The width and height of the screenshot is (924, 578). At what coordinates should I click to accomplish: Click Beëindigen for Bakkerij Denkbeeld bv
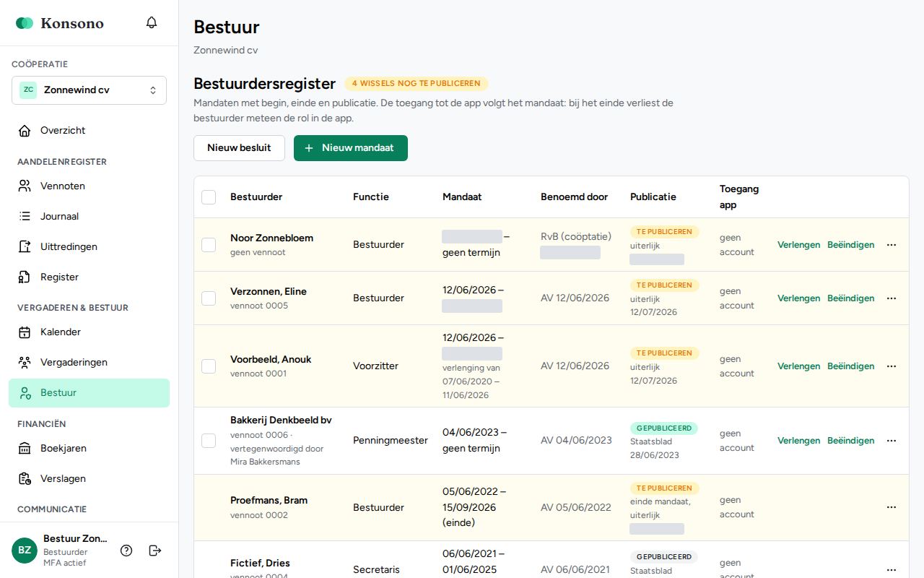850,441
